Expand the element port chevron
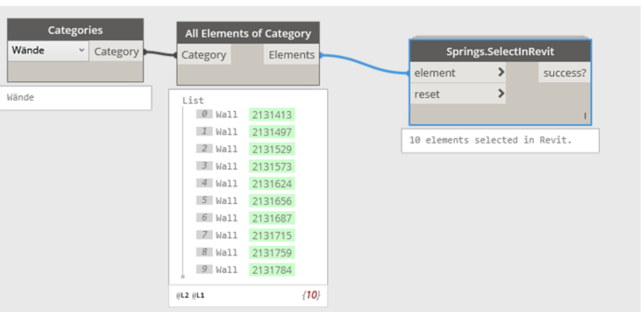644x312 pixels. coord(501,72)
